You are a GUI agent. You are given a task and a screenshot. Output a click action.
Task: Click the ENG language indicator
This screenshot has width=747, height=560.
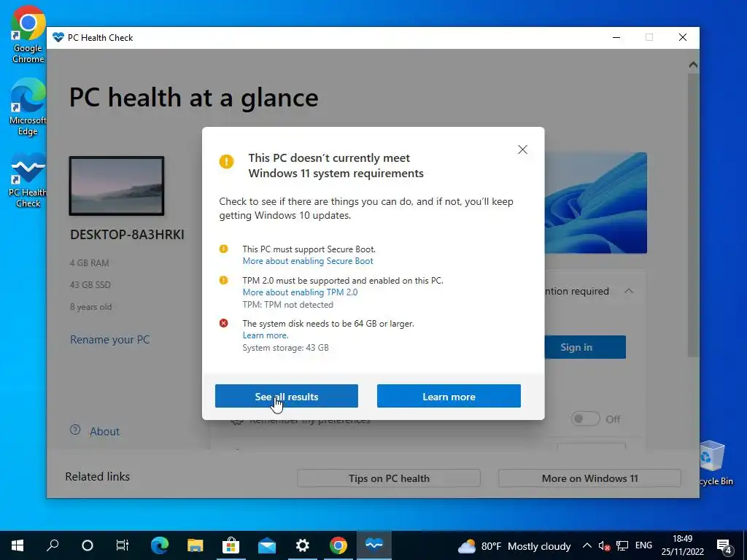pyautogui.click(x=643, y=545)
